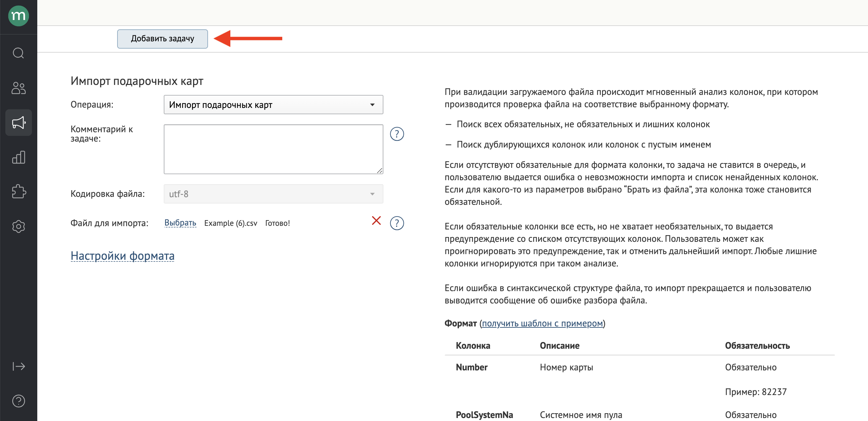This screenshot has width=868, height=421.
Task: Click the Обязательность table header
Action: point(757,345)
